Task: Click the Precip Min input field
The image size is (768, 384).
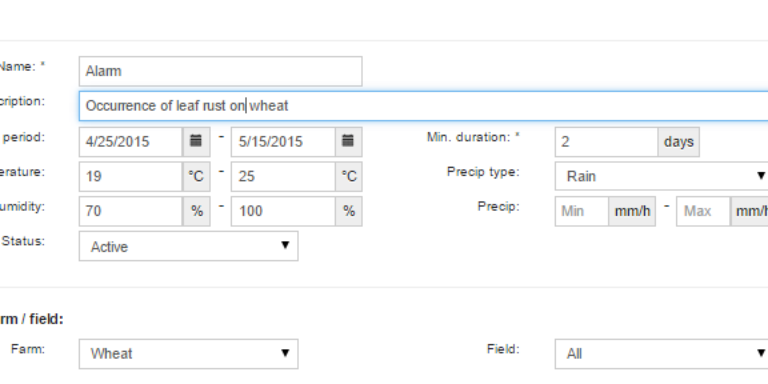Action: click(582, 212)
